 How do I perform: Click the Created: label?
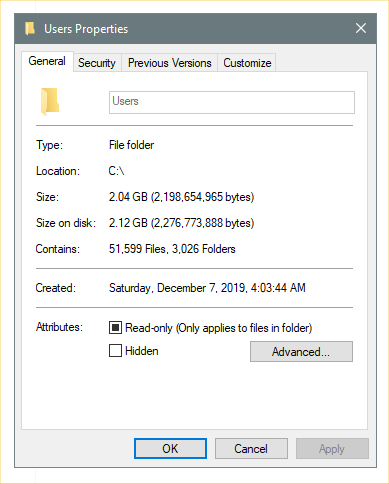click(56, 288)
